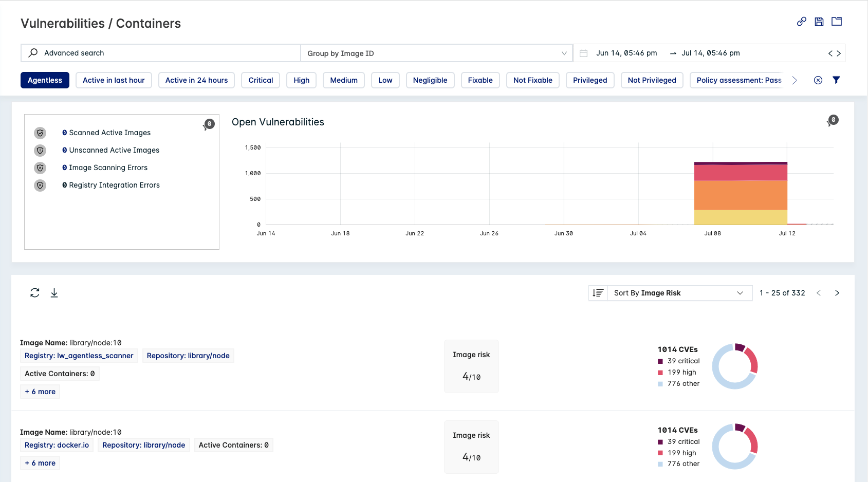Expand '+ 6 more' tags for first image

pos(40,392)
